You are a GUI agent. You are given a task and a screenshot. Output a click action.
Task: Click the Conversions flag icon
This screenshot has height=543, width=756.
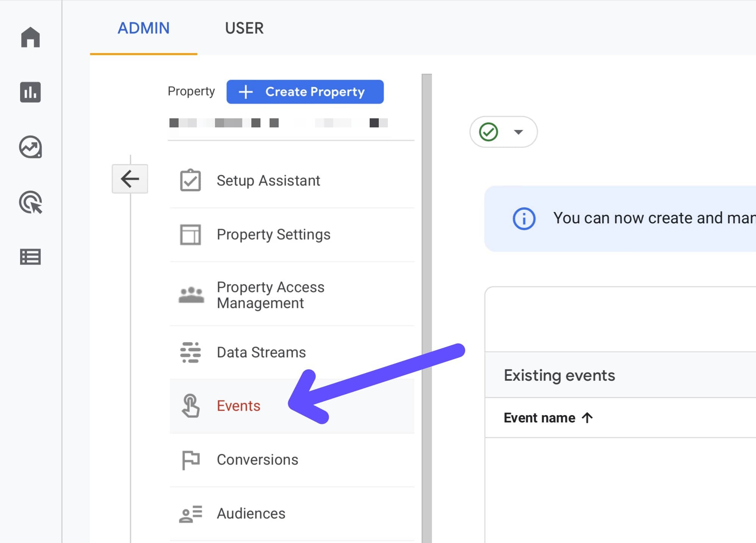point(190,459)
